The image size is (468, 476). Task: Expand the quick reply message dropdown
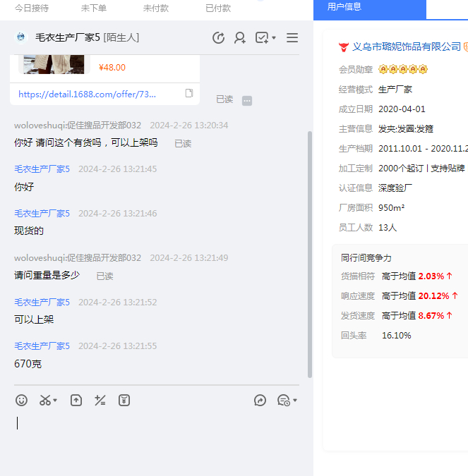[294, 401]
